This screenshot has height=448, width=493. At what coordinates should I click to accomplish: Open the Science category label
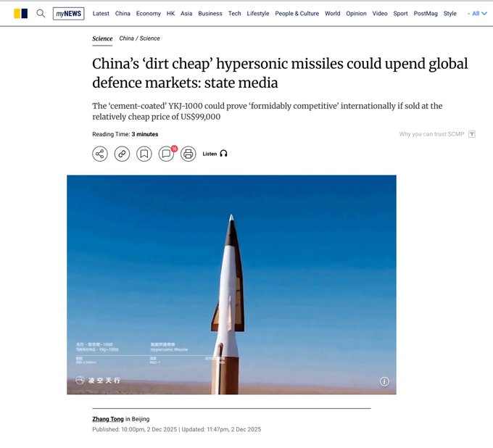[x=102, y=38]
